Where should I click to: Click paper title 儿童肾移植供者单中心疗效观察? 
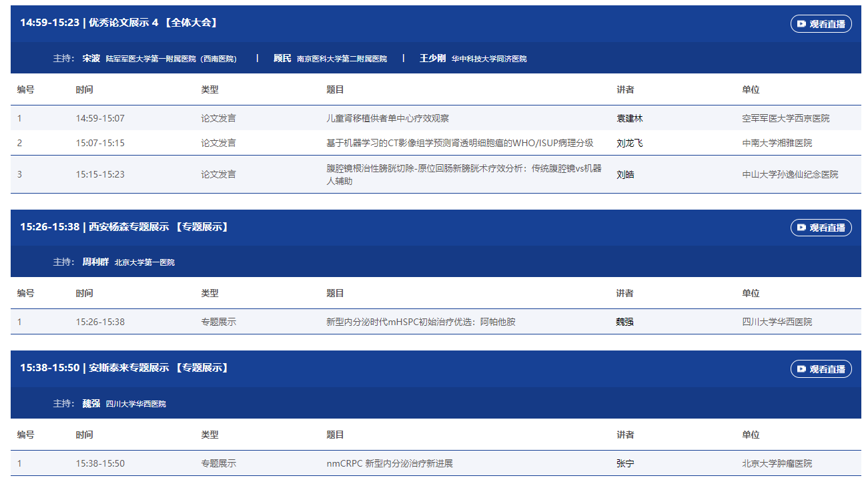(x=388, y=118)
